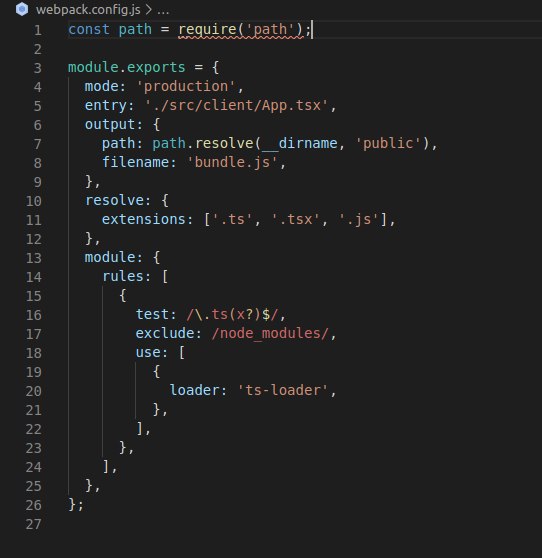Click the 'exclude' property key
The width and height of the screenshot is (542, 558).
coord(165,333)
